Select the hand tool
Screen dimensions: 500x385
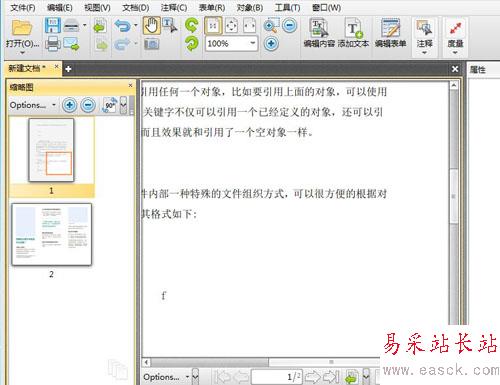(x=151, y=26)
